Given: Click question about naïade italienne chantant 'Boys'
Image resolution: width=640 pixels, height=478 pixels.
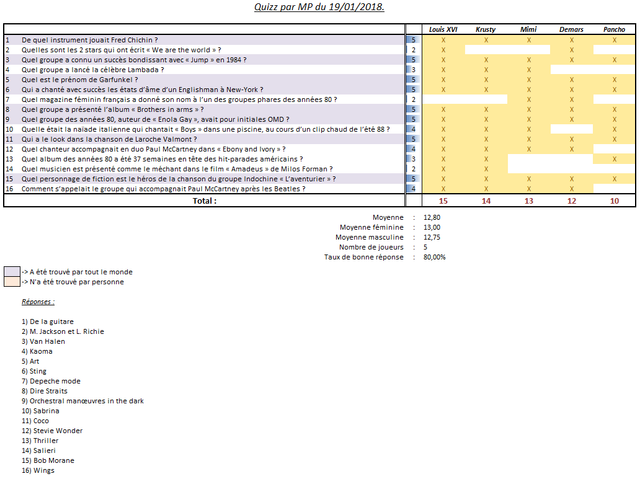Looking at the screenshot, I should click(x=205, y=129).
